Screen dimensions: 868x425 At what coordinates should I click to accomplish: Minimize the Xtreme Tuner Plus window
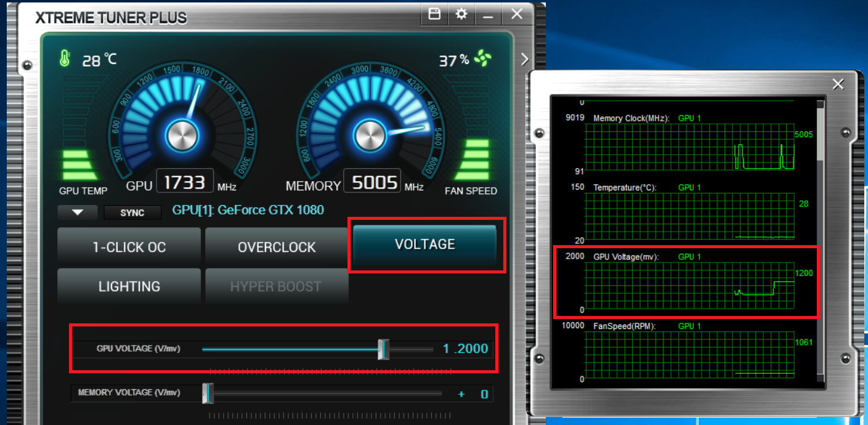(x=488, y=14)
